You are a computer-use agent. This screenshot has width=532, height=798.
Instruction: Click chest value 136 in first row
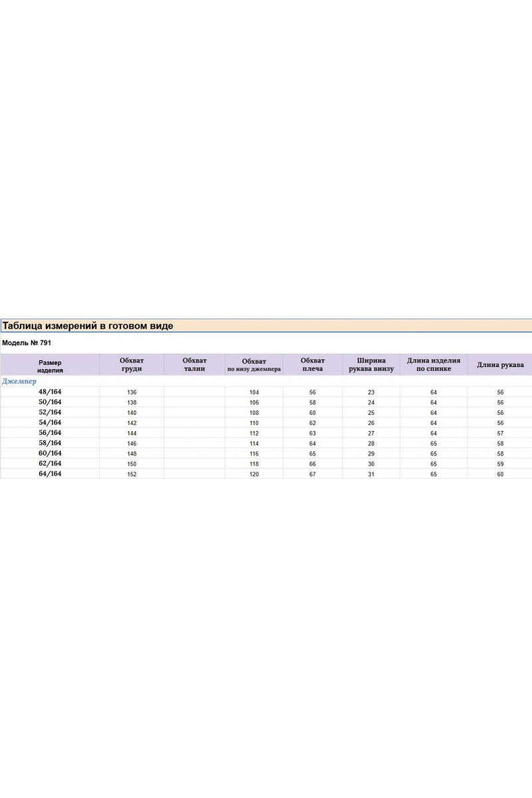pos(132,392)
